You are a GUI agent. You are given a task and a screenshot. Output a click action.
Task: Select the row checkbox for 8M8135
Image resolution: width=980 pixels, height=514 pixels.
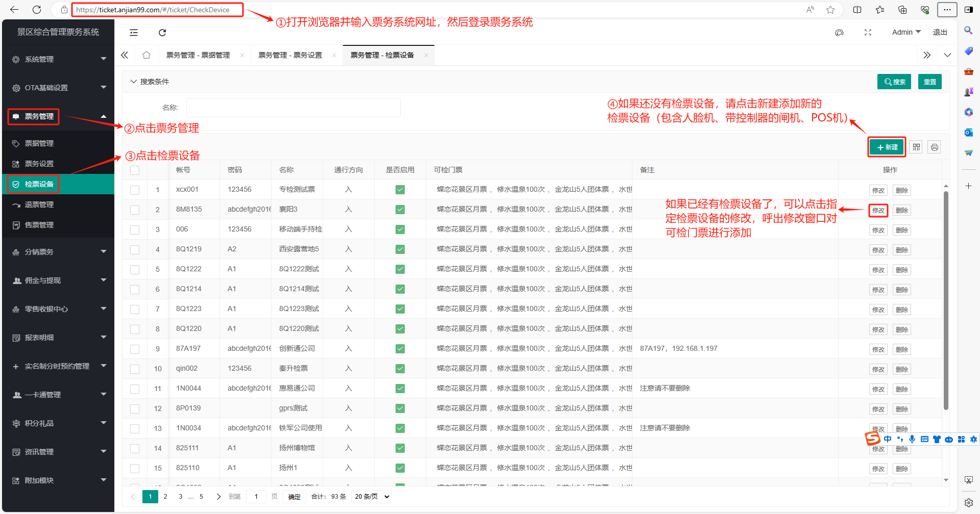(x=135, y=210)
